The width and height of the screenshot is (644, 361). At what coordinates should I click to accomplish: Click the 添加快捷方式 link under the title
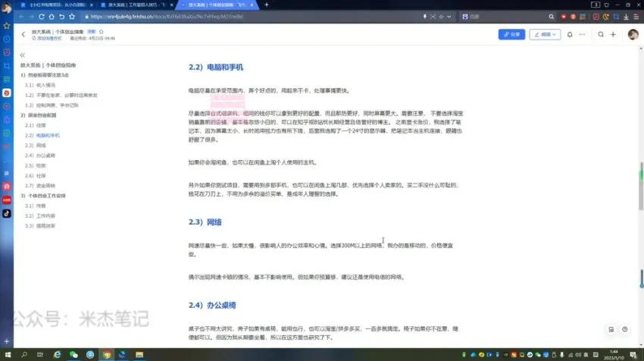point(47,38)
